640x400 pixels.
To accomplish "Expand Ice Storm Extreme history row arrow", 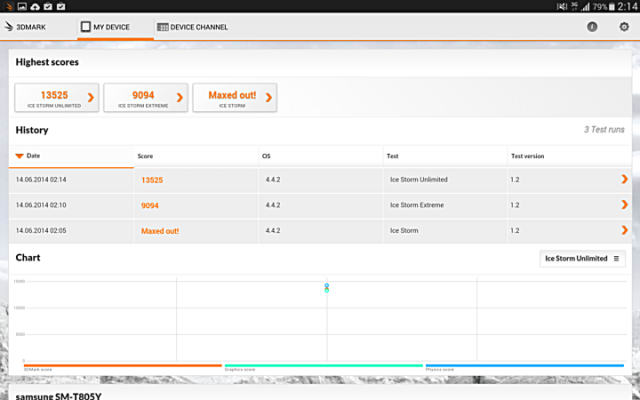I will tap(624, 204).
